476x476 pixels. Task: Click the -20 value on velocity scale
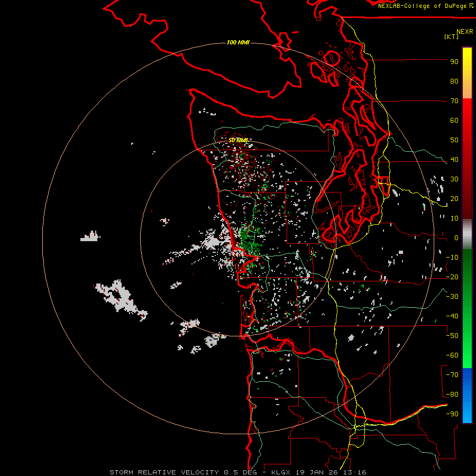point(452,277)
